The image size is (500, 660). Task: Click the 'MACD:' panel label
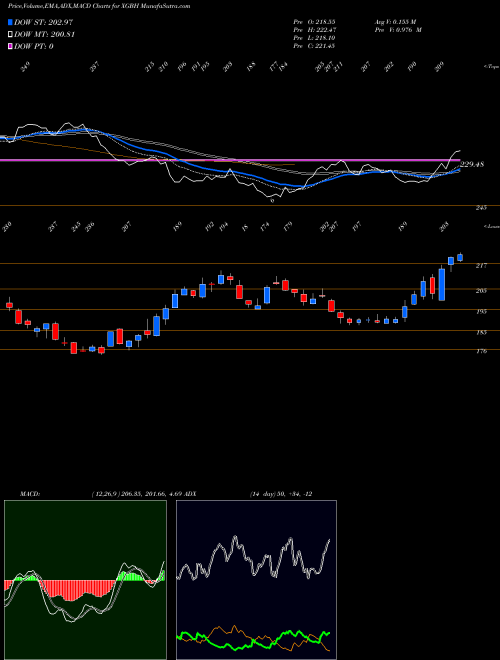[29, 493]
